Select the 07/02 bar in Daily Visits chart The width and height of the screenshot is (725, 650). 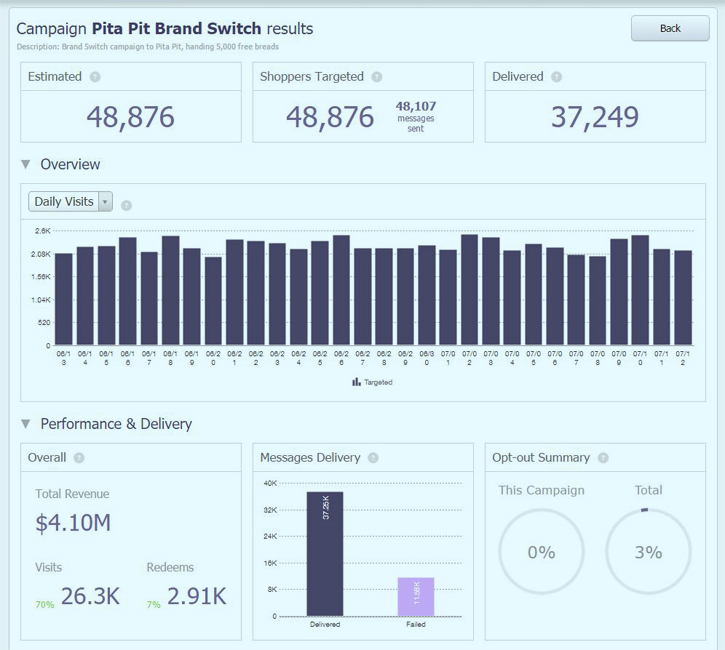coord(469,290)
